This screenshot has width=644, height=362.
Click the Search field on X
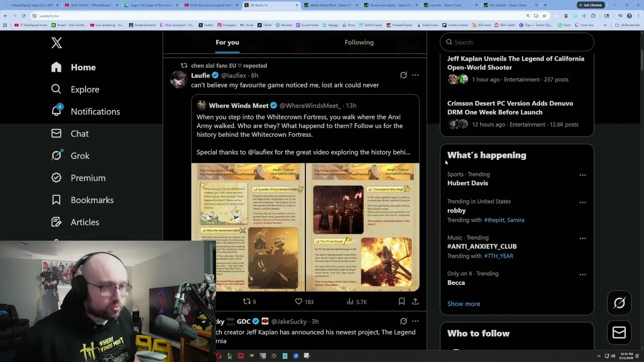click(x=517, y=42)
